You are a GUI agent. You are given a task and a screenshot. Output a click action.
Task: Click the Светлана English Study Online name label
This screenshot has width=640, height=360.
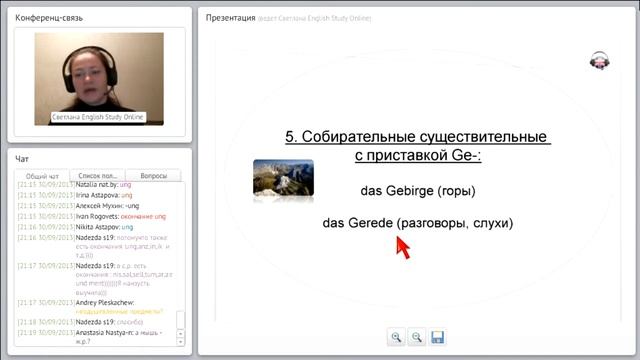click(x=98, y=117)
